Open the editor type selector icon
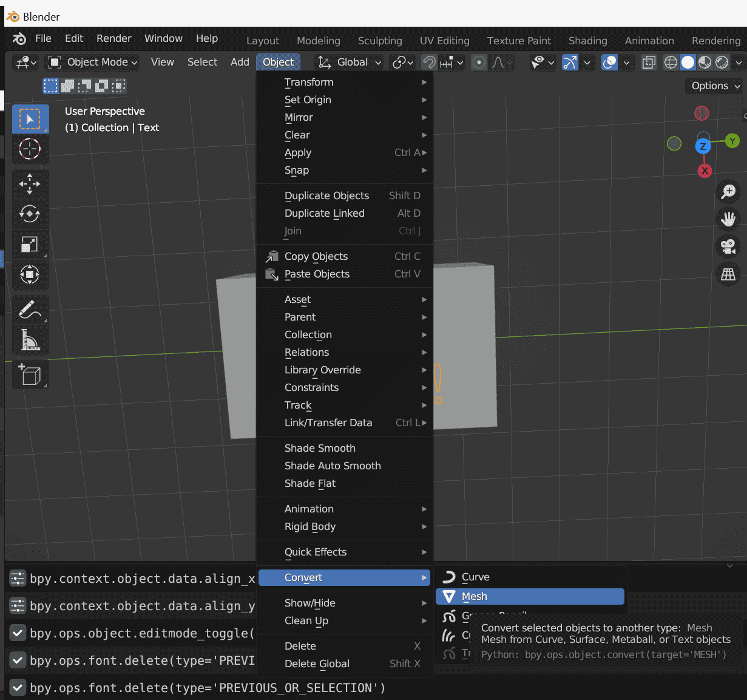 pyautogui.click(x=26, y=62)
